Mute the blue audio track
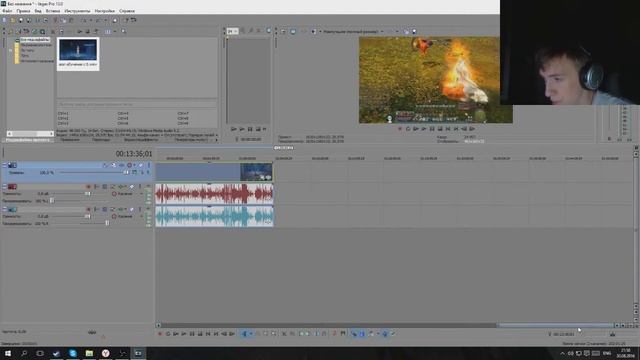640x360 pixels. pos(131,209)
